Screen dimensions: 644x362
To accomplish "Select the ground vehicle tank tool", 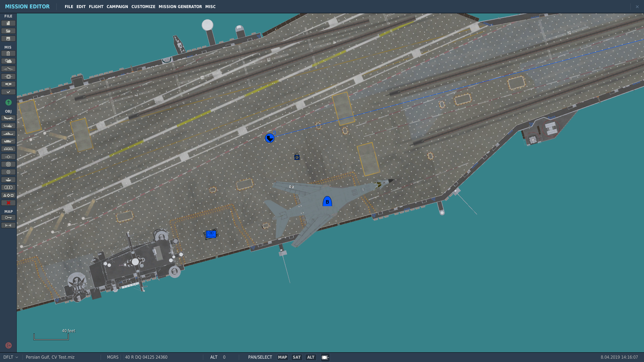I will (8, 141).
